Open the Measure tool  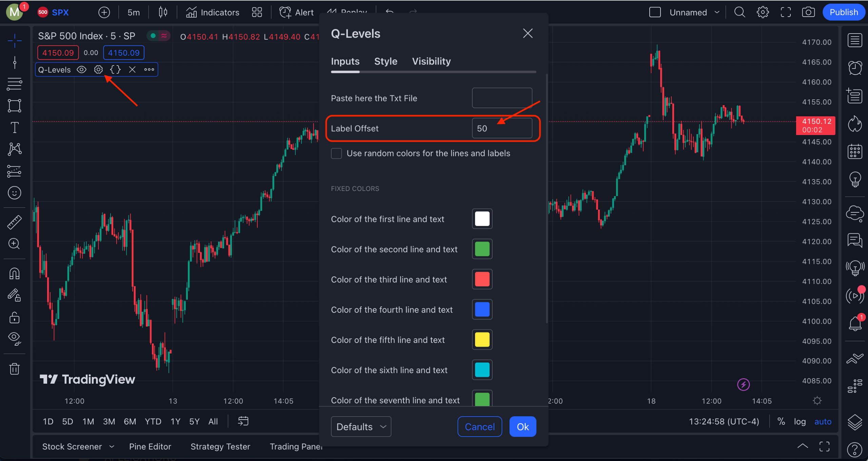tap(14, 222)
